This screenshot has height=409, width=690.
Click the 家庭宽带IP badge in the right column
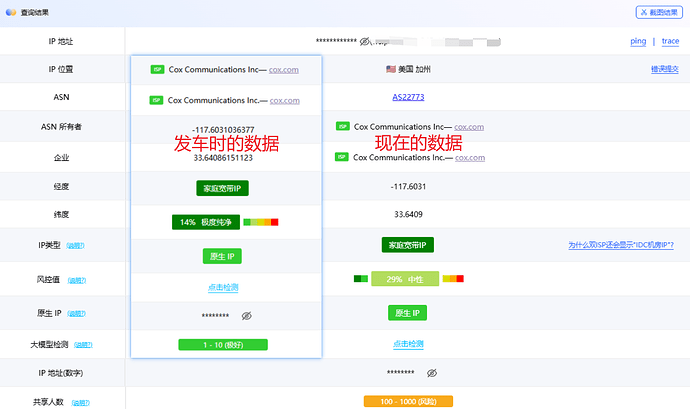pyautogui.click(x=407, y=245)
